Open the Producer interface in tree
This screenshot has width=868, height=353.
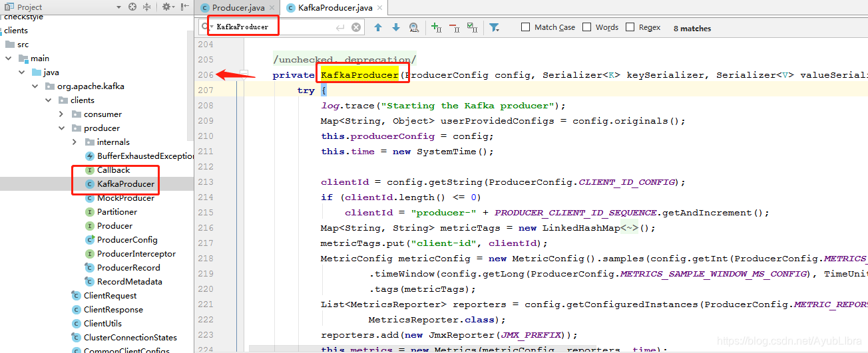point(114,226)
